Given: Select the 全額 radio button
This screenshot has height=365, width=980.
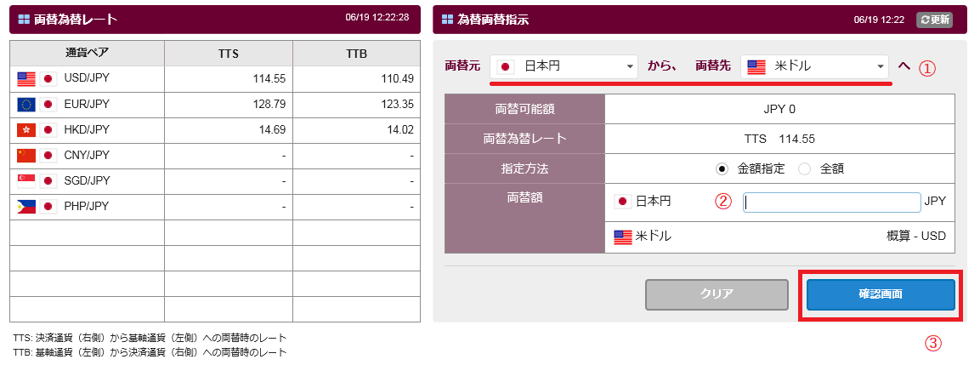Looking at the screenshot, I should coord(804,168).
